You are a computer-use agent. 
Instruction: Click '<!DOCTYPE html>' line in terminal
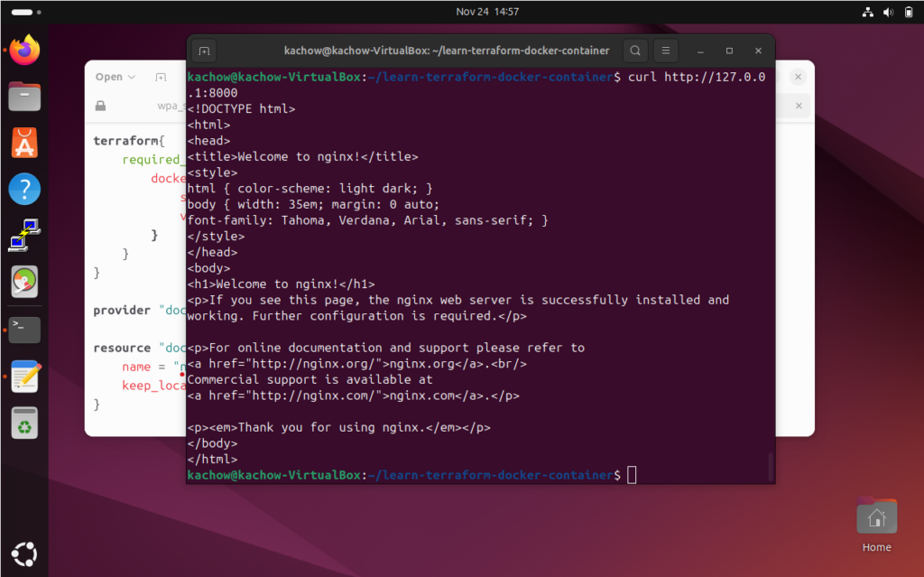(242, 108)
